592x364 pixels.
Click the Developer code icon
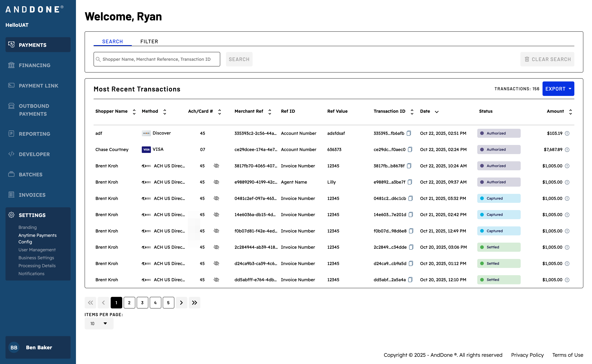(x=11, y=154)
